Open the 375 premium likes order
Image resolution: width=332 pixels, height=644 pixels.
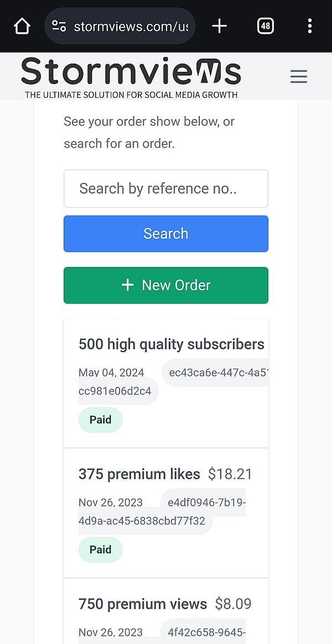[139, 474]
